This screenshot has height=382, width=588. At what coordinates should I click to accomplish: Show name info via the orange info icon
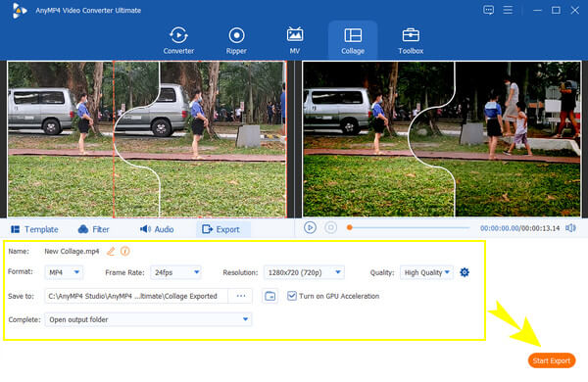coord(125,251)
